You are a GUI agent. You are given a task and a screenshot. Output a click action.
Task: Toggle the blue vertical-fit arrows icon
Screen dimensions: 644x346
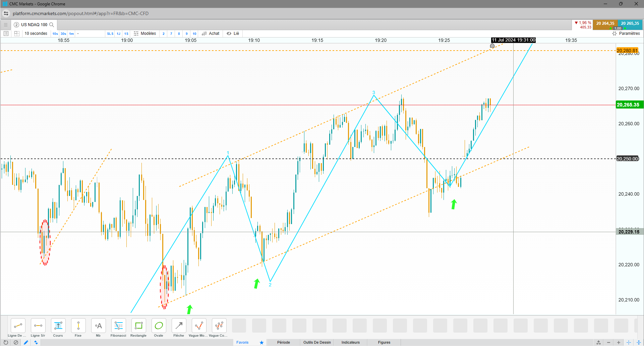coord(639,342)
